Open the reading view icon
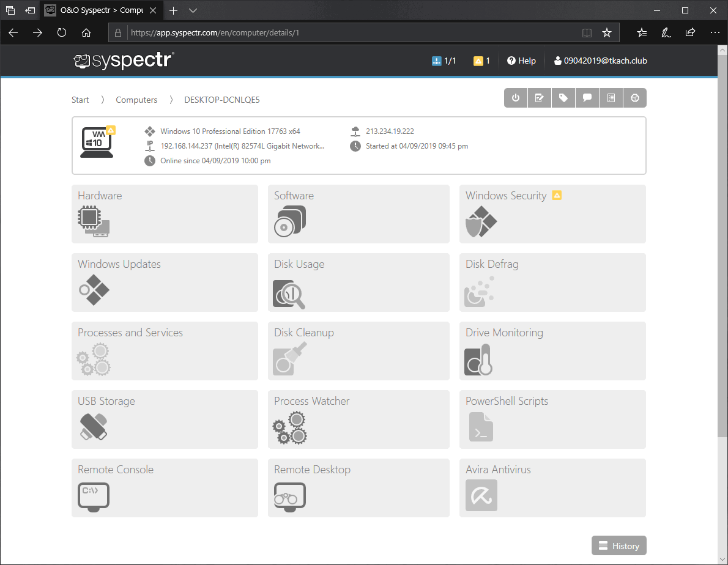This screenshot has width=728, height=565. coord(587,33)
